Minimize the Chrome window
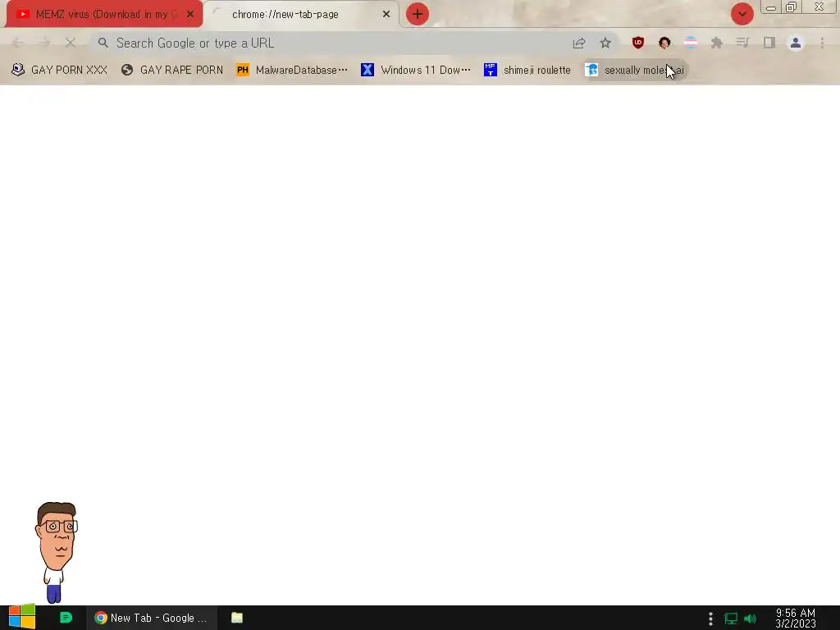The width and height of the screenshot is (840, 630). click(x=771, y=7)
